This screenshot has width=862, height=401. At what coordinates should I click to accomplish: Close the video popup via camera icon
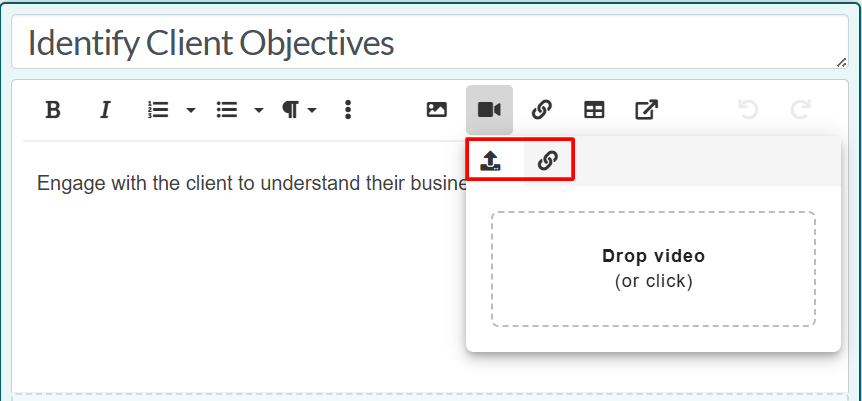(x=489, y=110)
